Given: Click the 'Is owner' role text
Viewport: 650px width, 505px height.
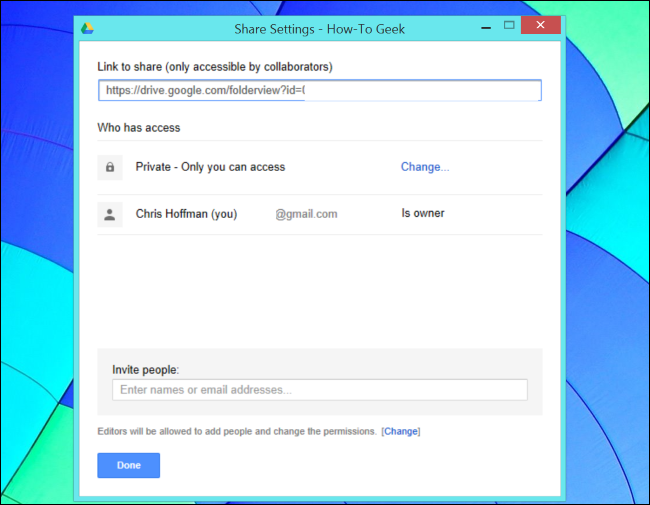Looking at the screenshot, I should tap(422, 213).
